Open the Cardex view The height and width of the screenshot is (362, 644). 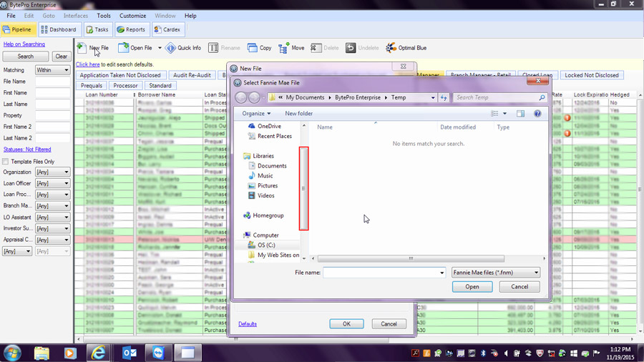(167, 29)
